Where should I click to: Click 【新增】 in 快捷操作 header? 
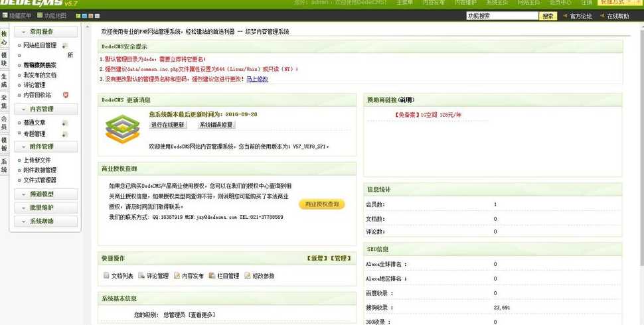click(317, 259)
